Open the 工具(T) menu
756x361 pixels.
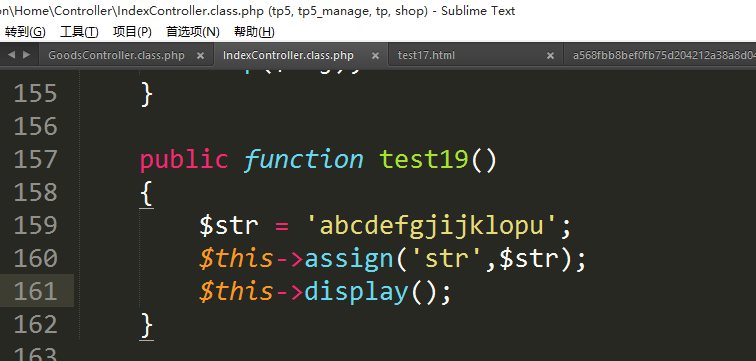pos(79,32)
